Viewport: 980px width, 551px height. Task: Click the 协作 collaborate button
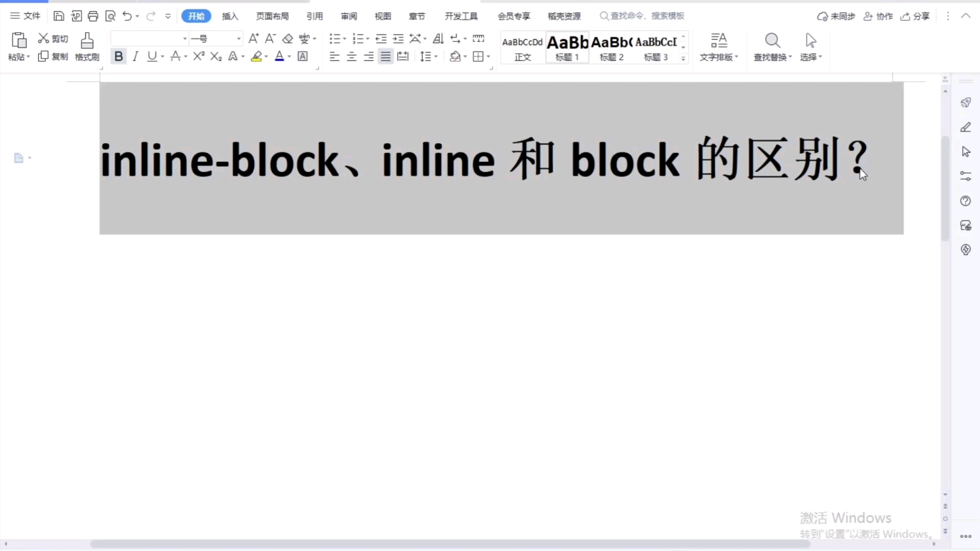pyautogui.click(x=878, y=16)
